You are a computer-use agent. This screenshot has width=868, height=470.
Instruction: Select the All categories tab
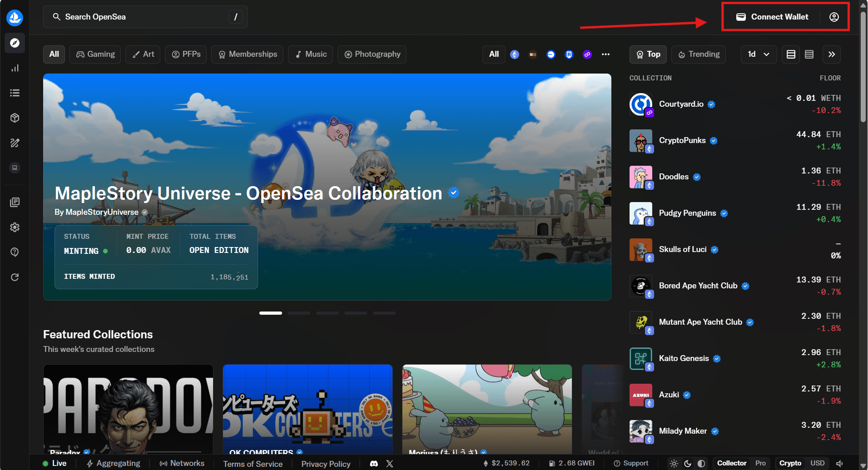coord(54,54)
